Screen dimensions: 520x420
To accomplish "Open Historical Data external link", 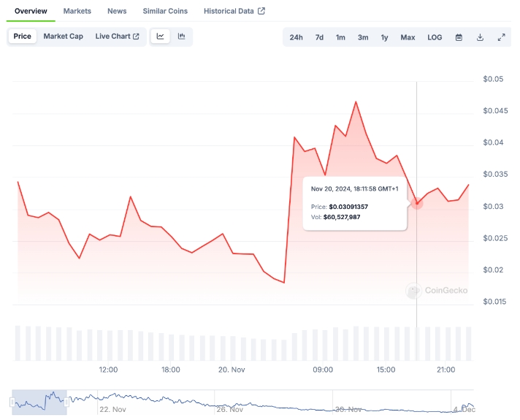I will [234, 11].
